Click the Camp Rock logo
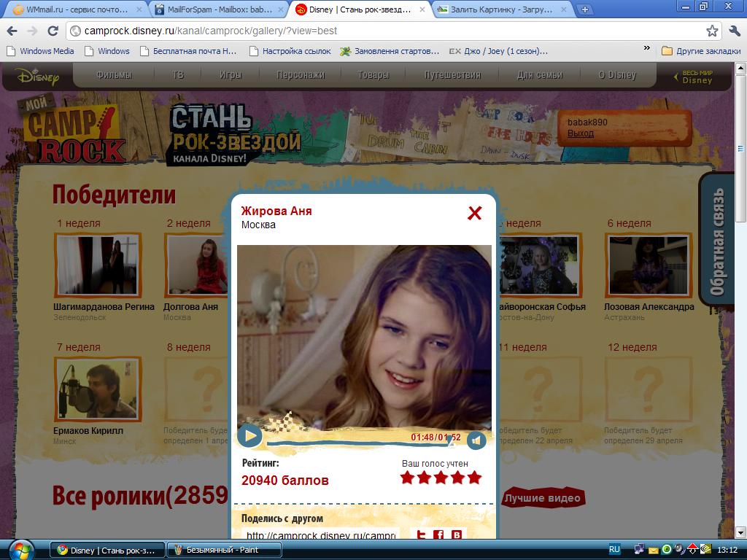Viewport: 747px width, 560px height. click(x=71, y=130)
